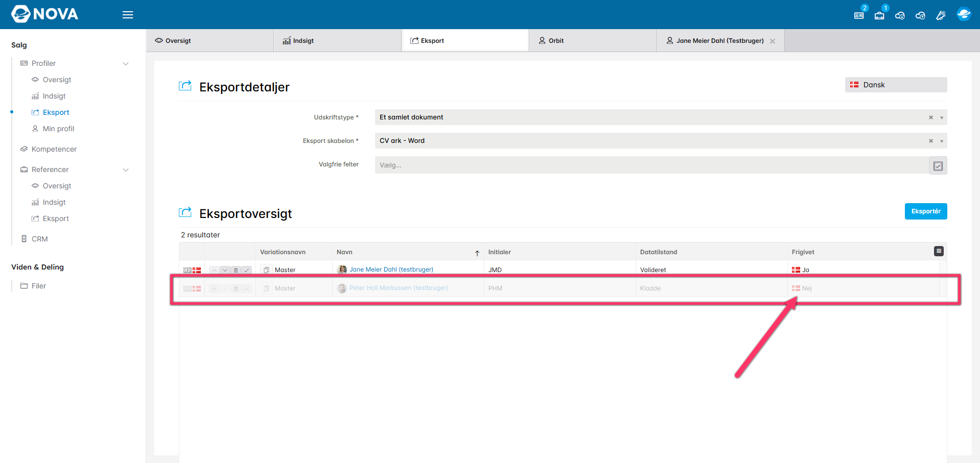Click the cloud download icon
Image resolution: width=980 pixels, height=463 pixels.
tap(900, 15)
